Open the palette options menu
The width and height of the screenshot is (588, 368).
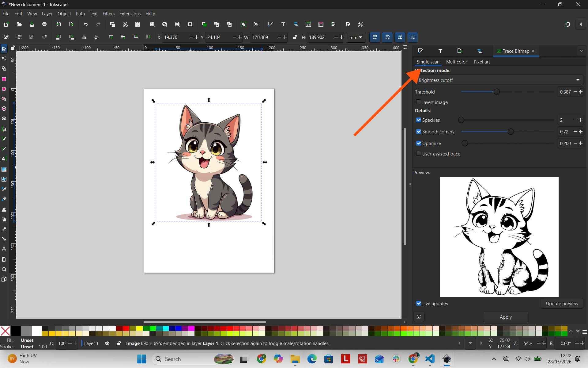coord(584,332)
